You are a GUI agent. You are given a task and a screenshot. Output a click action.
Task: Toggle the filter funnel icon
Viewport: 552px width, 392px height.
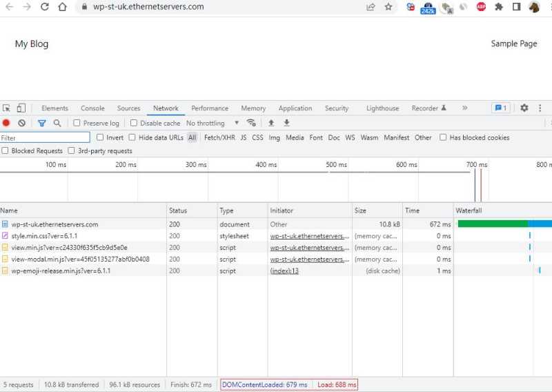click(x=41, y=123)
